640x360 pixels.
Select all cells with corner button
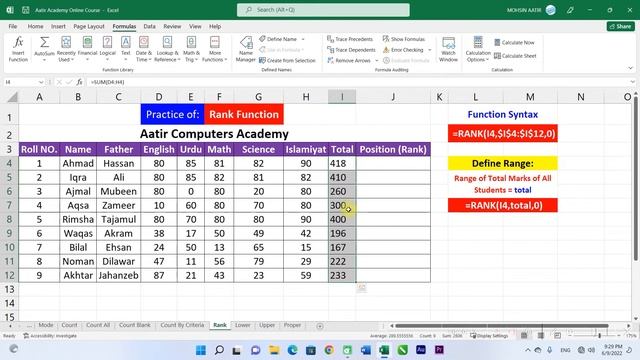tap(12, 97)
